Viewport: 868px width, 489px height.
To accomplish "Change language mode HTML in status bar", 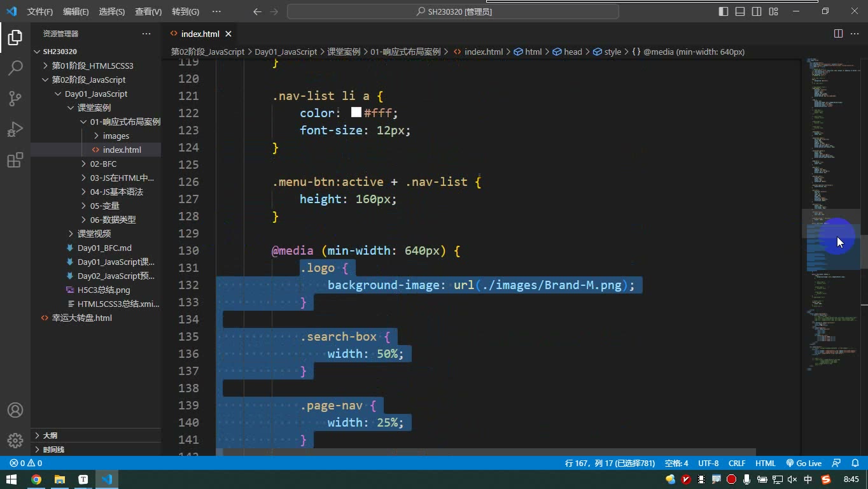I will (766, 464).
